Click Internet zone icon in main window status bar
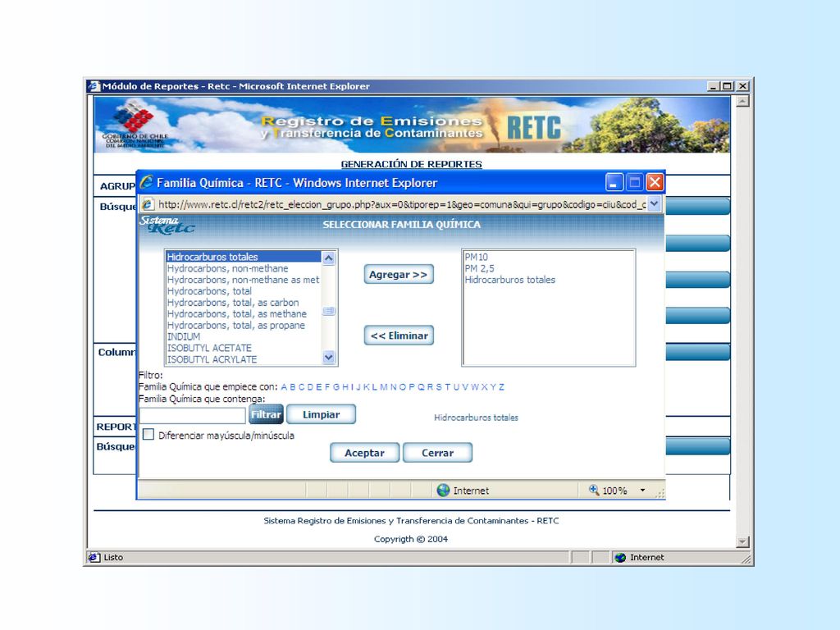 620,557
